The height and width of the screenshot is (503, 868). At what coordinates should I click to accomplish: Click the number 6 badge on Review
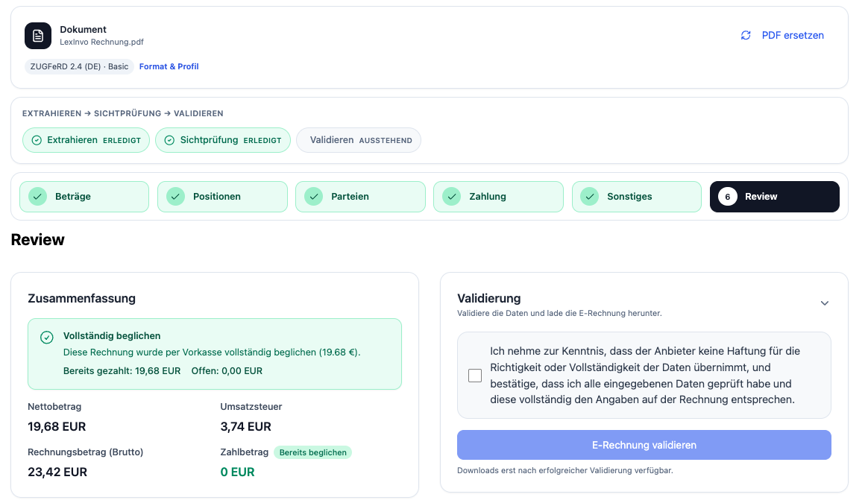tap(727, 197)
